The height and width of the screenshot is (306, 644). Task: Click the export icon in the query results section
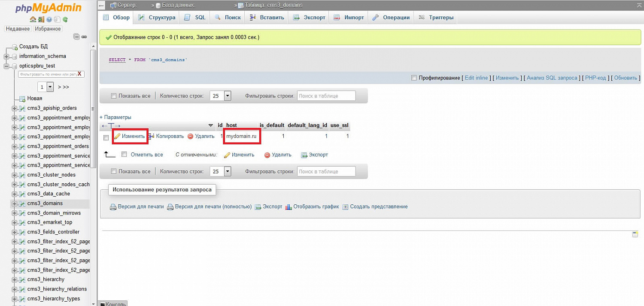(258, 207)
